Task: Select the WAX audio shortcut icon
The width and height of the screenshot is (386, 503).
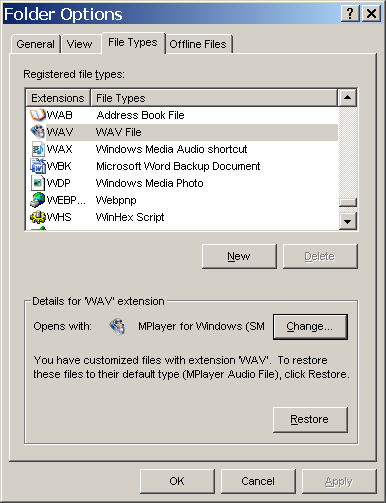Action: coord(37,149)
